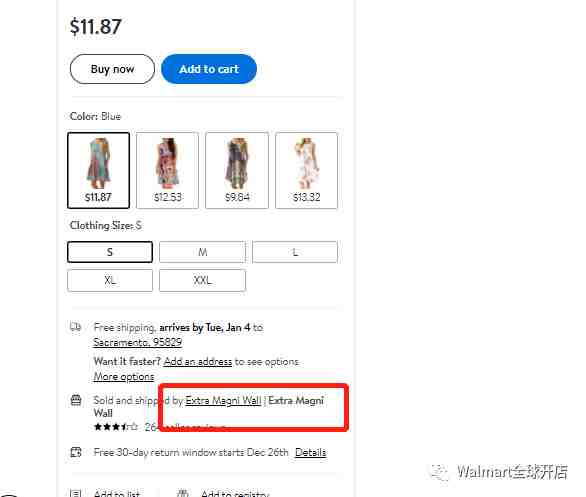
Task: Click the return window calendar icon
Action: click(x=76, y=452)
